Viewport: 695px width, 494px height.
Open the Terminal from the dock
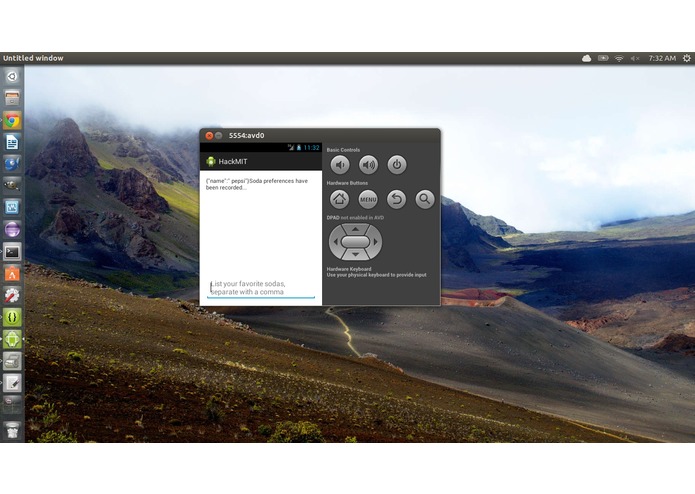[12, 252]
